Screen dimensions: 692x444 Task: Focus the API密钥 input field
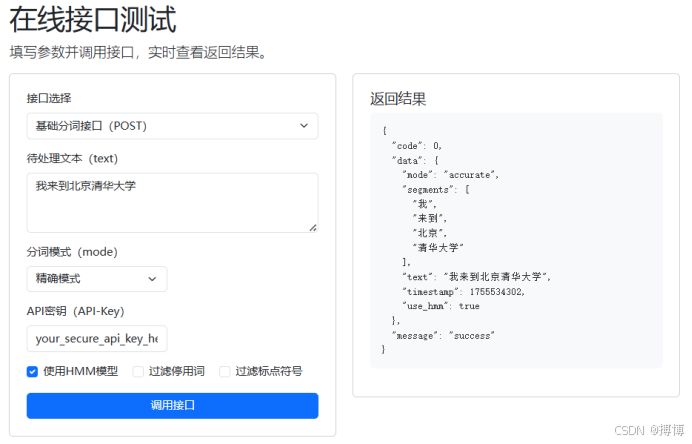[x=97, y=339]
